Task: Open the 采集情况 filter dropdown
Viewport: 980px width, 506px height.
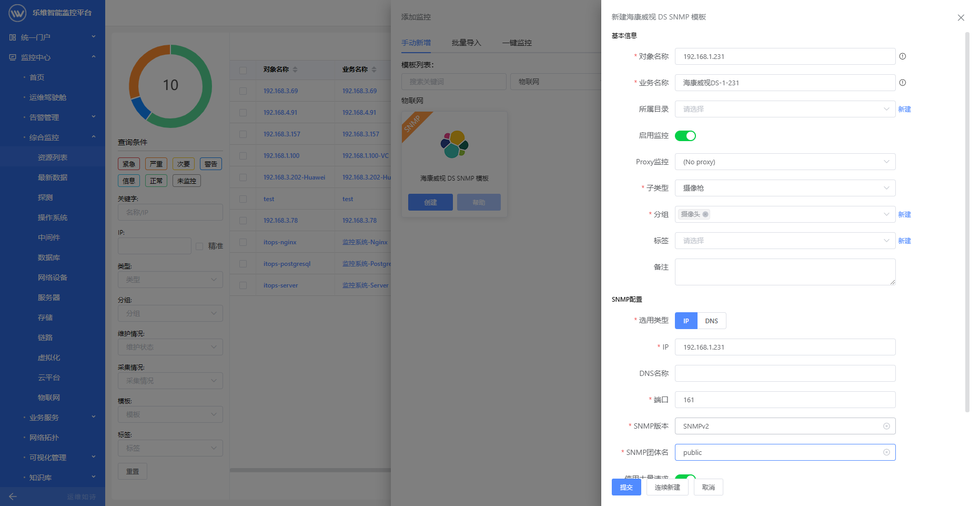Action: 170,381
